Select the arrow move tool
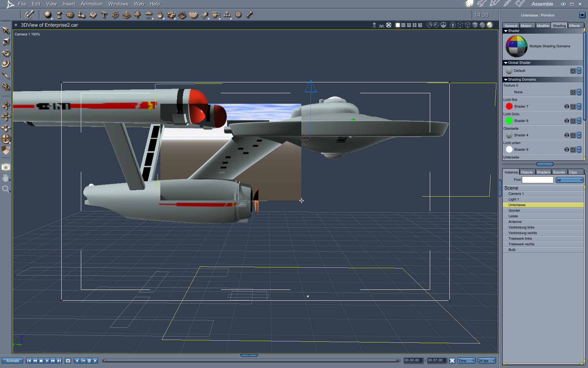The height and width of the screenshot is (368, 588). (6, 30)
